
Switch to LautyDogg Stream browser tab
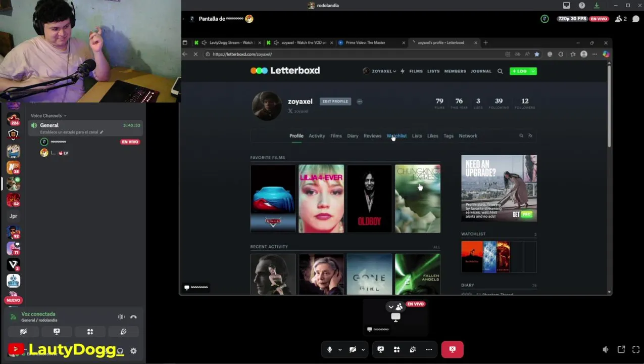pyautogui.click(x=227, y=42)
